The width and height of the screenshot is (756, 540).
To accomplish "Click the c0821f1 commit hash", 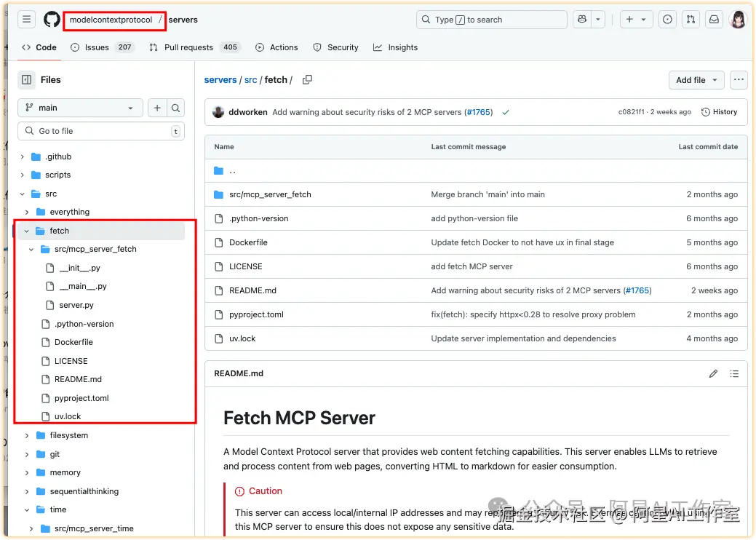I will [x=631, y=112].
